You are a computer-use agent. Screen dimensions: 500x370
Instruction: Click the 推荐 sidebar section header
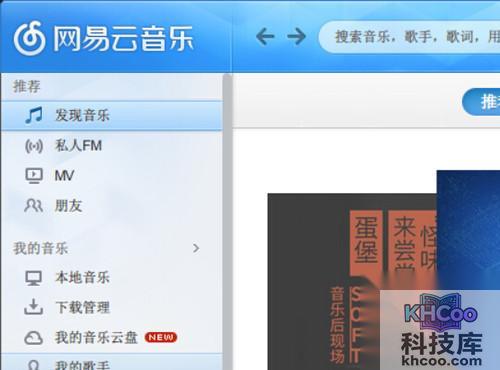(x=27, y=87)
